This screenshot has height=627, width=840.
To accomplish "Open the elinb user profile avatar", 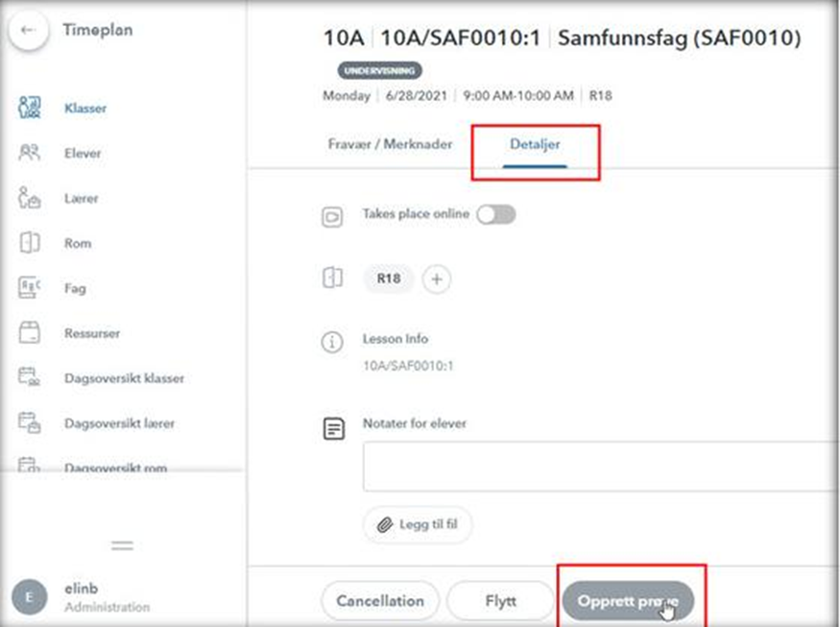I will click(29, 597).
